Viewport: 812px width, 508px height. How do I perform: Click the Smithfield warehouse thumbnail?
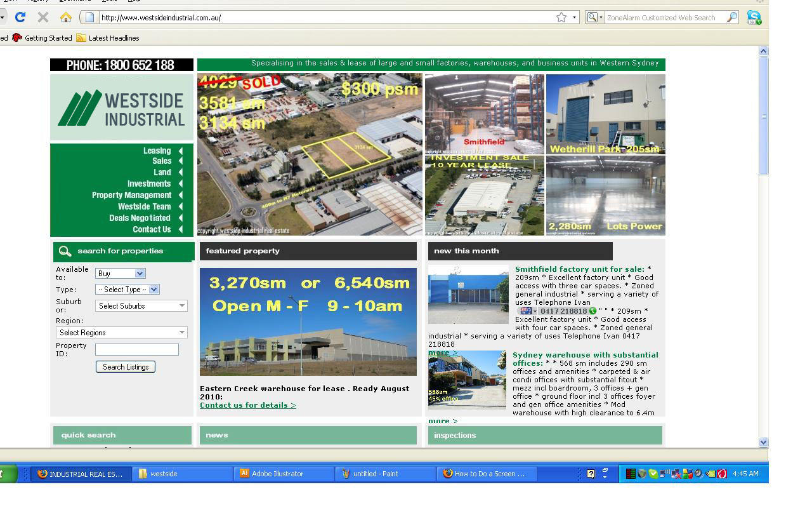click(x=484, y=114)
